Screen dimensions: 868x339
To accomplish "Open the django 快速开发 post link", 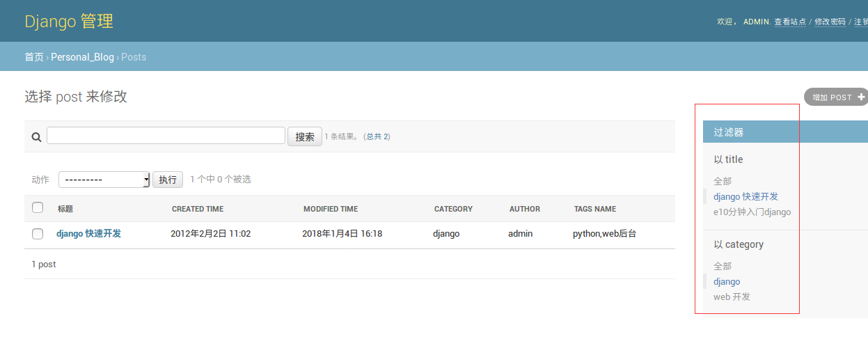I will (88, 234).
